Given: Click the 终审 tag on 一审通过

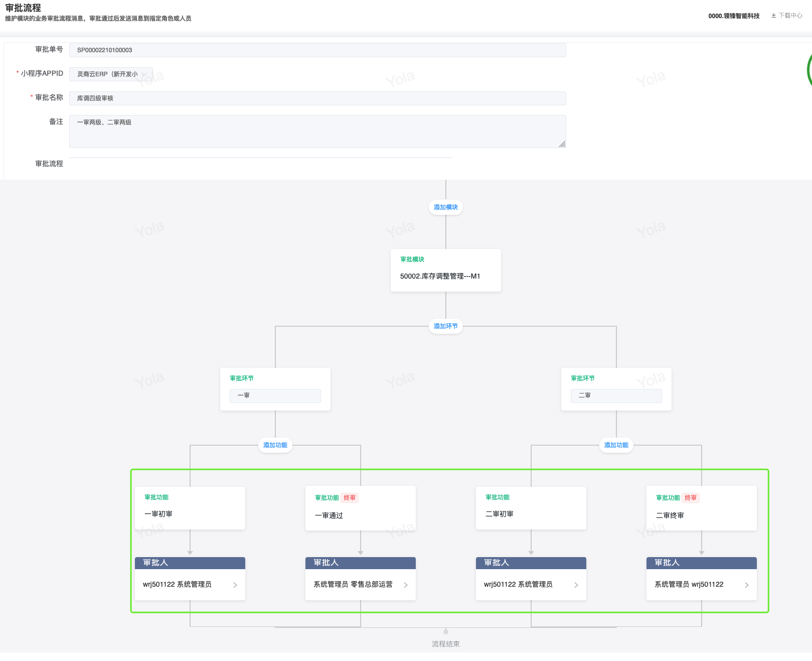Looking at the screenshot, I should (350, 498).
